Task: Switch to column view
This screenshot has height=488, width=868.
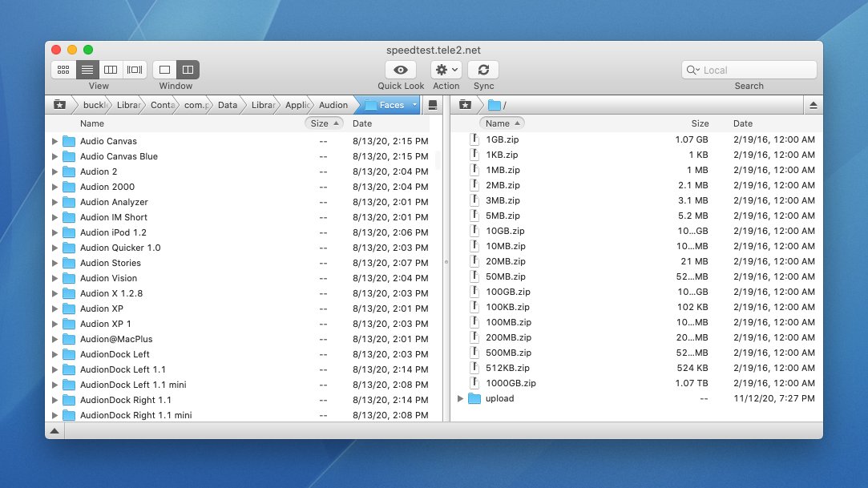Action: point(111,70)
